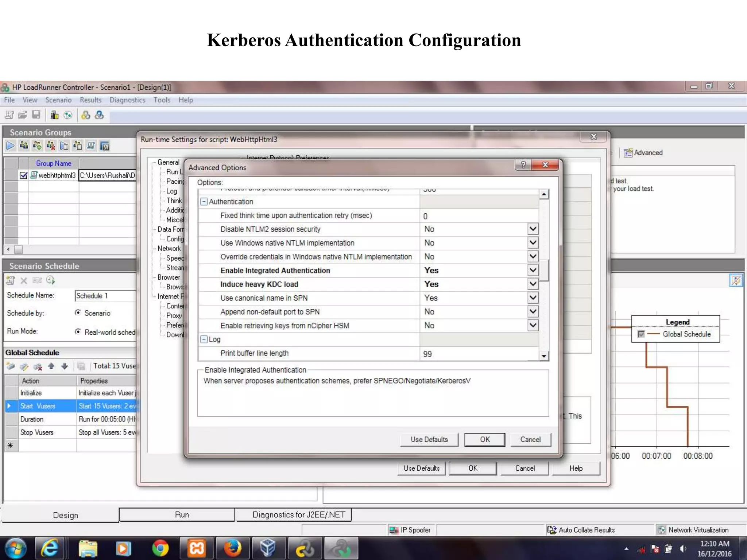Select the Scenario radio button for Schedule by
The height and width of the screenshot is (560, 747).
[x=78, y=313]
